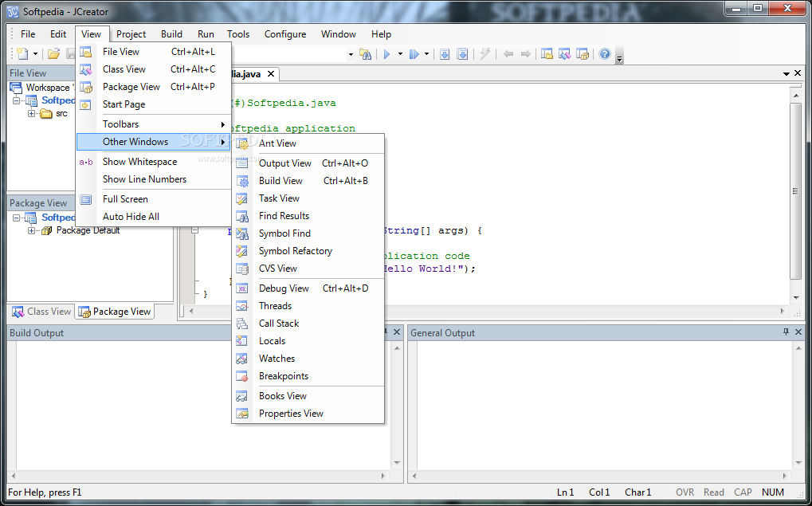Open CVS View window
Image resolution: width=812 pixels, height=506 pixels.
pyautogui.click(x=308, y=269)
